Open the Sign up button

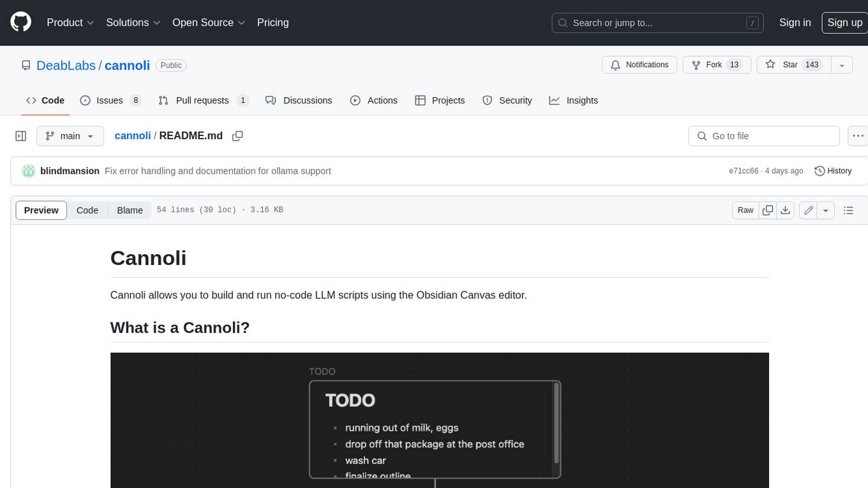point(844,22)
